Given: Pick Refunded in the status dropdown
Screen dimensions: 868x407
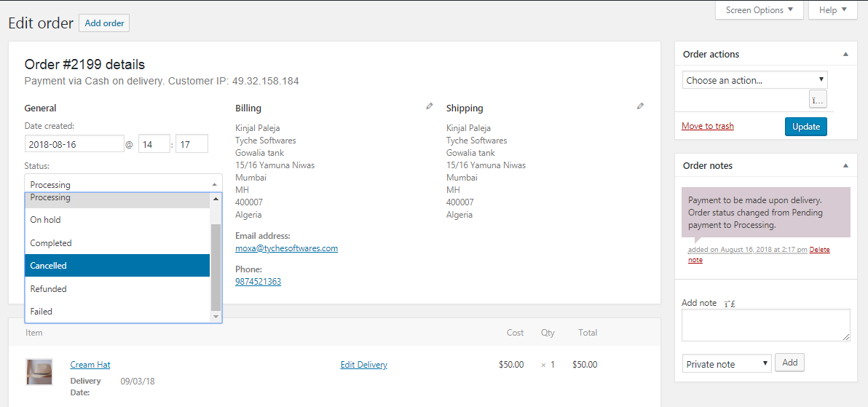Looking at the screenshot, I should (117, 289).
